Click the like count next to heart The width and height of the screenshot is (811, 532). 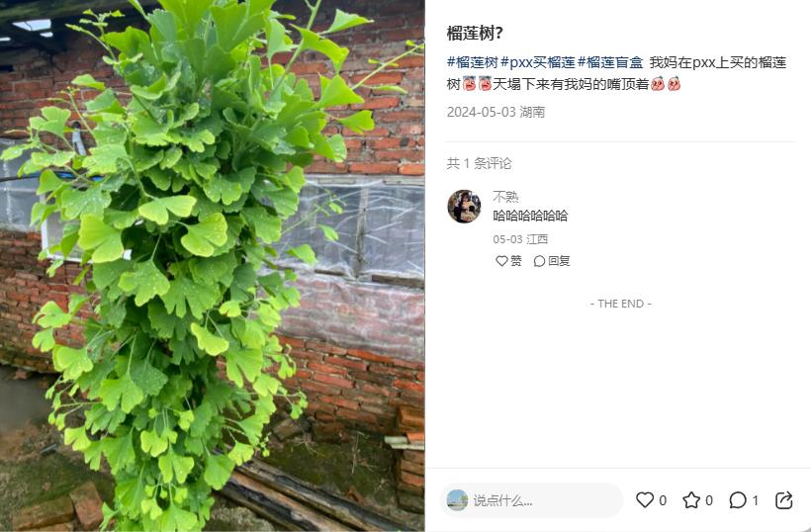663,500
